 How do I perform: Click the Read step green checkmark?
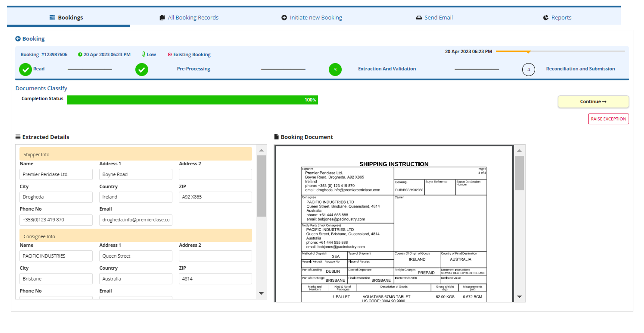point(25,69)
